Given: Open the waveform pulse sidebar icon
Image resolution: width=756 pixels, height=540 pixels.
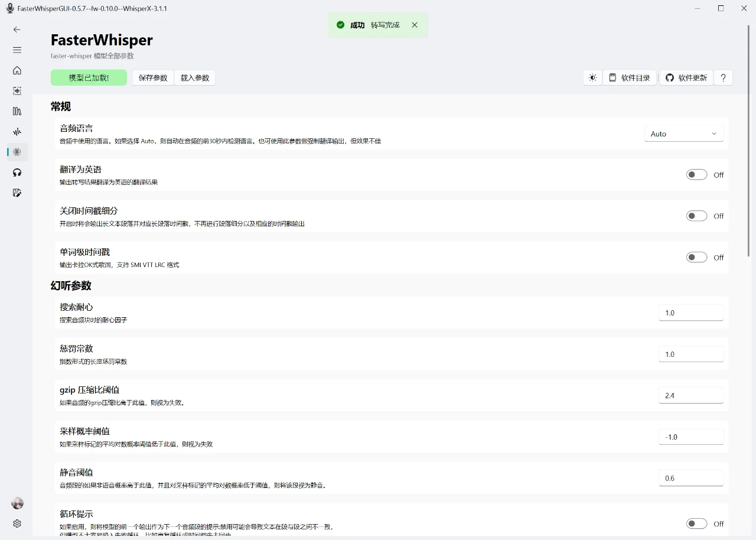Looking at the screenshot, I should [x=17, y=132].
